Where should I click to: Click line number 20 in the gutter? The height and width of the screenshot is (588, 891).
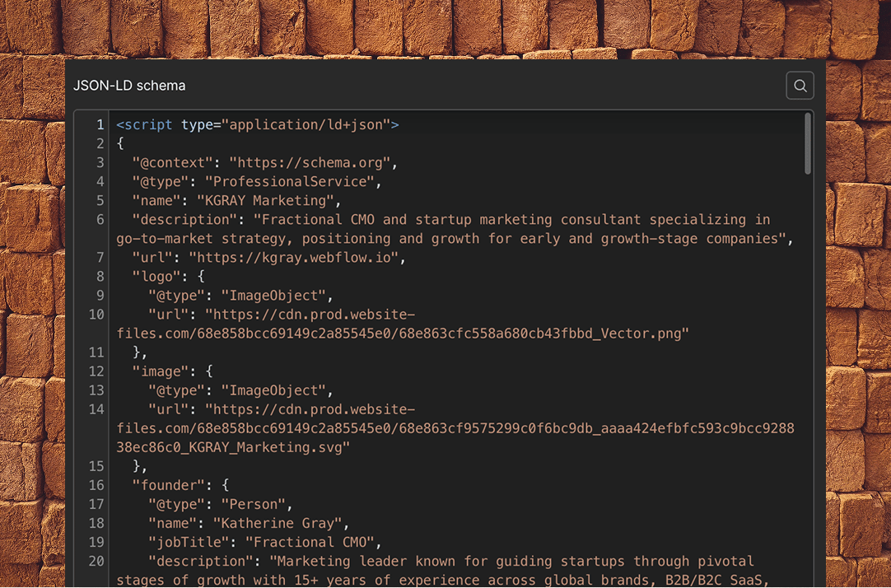pyautogui.click(x=96, y=561)
